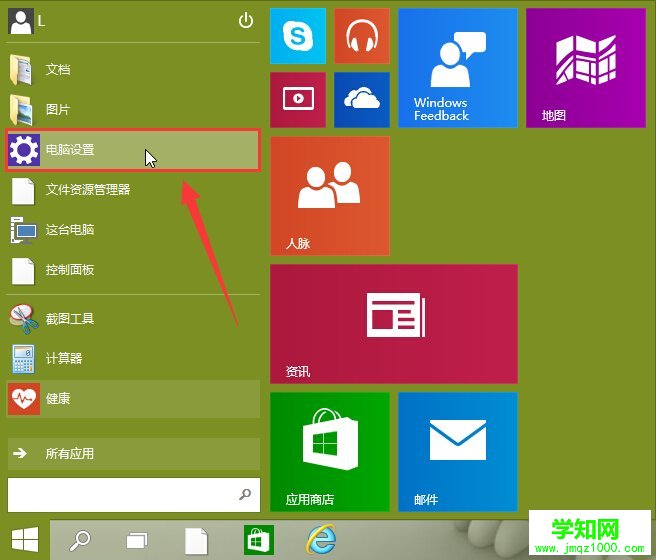Screen dimensions: 656x560
Task: Launch the Windows Feedback tile
Action: (458, 68)
